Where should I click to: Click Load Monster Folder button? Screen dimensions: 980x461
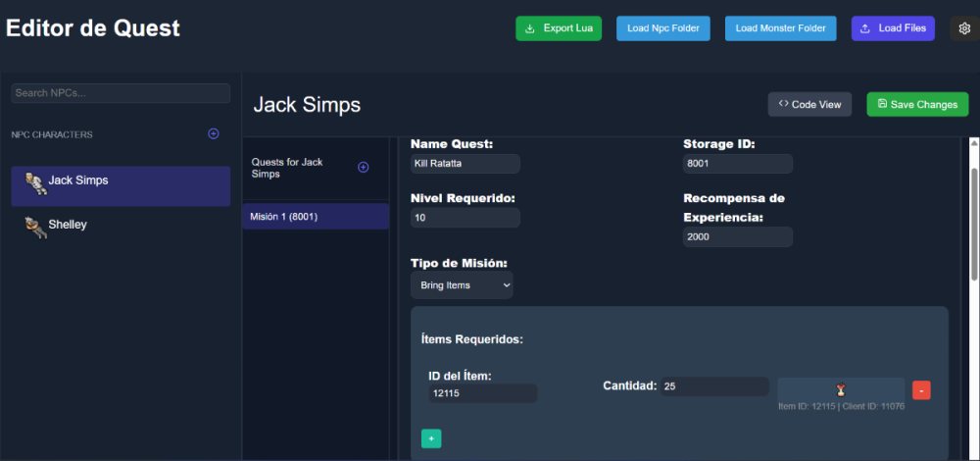780,28
